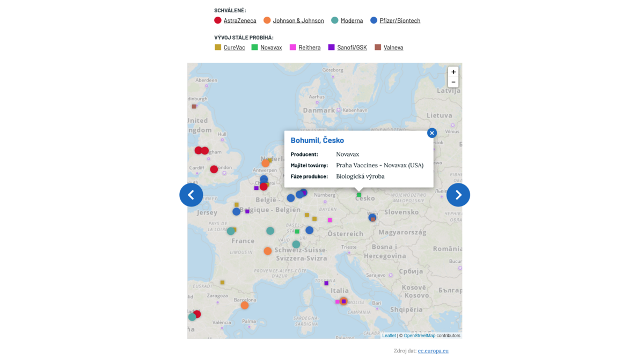The width and height of the screenshot is (644, 362).
Task: Click the Novavax legend entry
Action: pyautogui.click(x=271, y=47)
